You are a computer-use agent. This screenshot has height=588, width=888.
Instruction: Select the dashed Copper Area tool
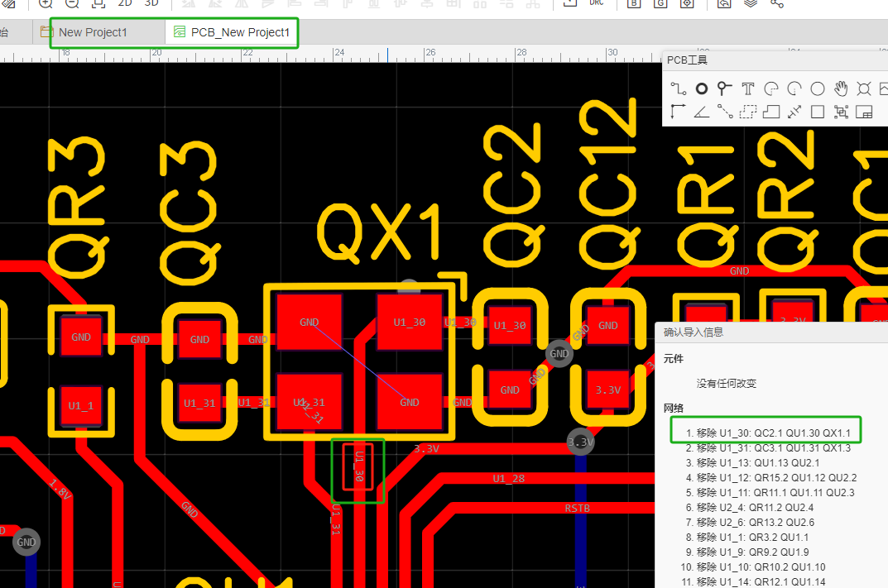point(748,112)
